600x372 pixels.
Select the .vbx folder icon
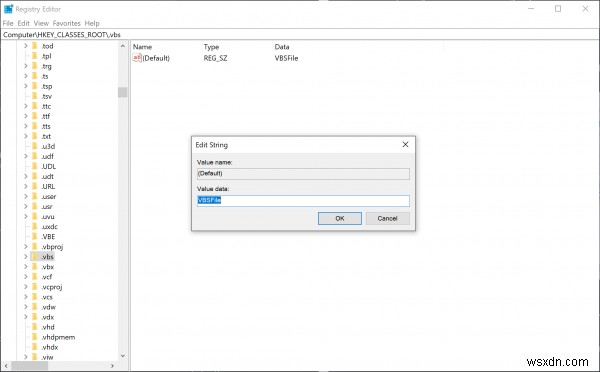(x=35, y=267)
